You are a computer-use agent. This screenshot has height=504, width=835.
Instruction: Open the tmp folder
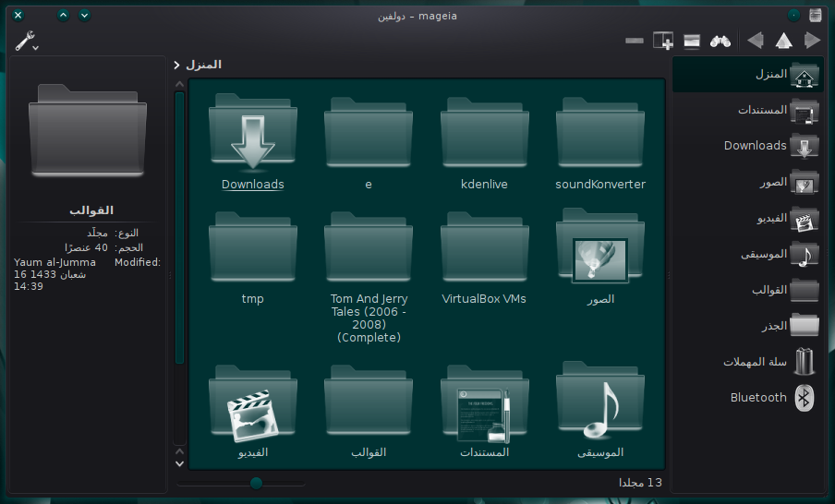253,258
